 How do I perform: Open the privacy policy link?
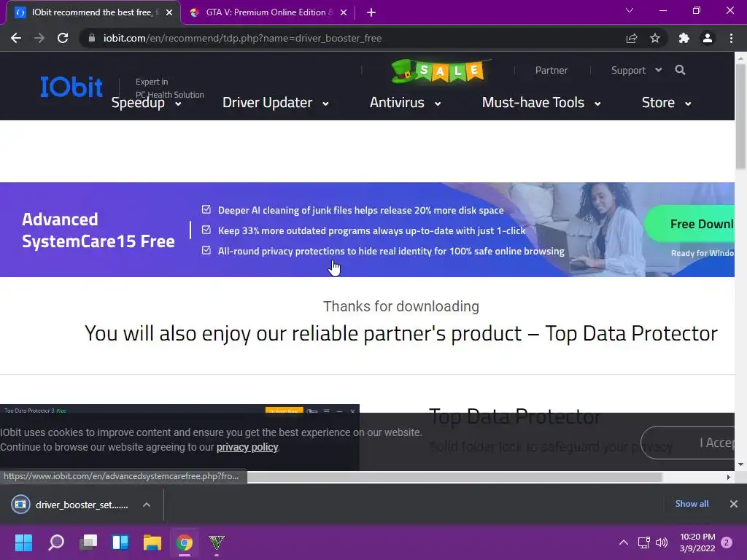[247, 447]
